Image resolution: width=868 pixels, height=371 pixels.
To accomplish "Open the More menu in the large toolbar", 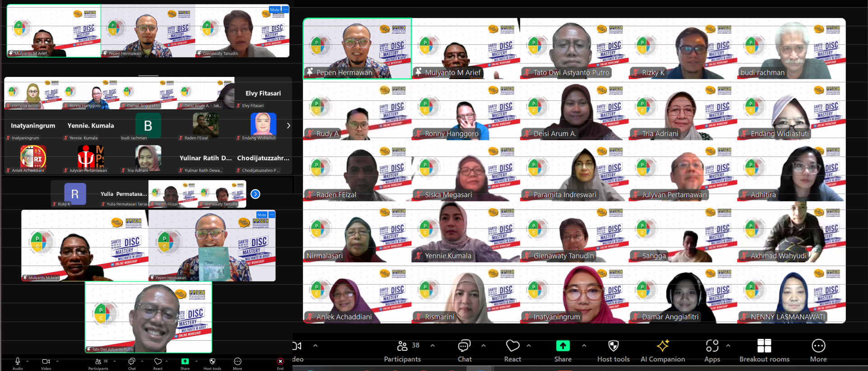I will coord(818,346).
